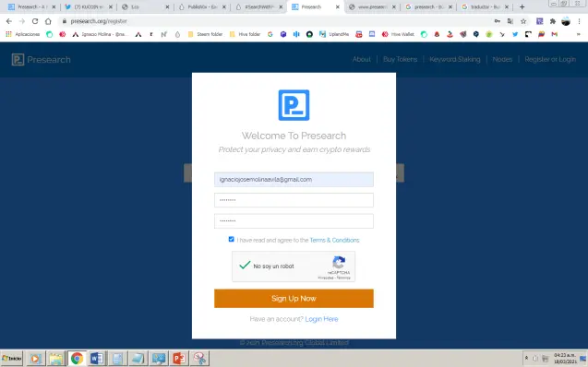Viewport: 588px width, 367px height.
Task: Expand the bookmarks overflow chevron
Action: [x=578, y=34]
